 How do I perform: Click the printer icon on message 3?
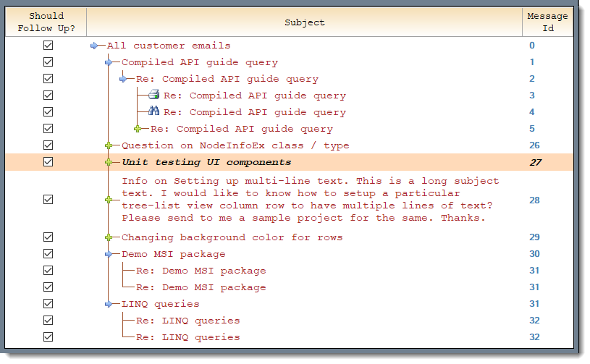pos(153,94)
